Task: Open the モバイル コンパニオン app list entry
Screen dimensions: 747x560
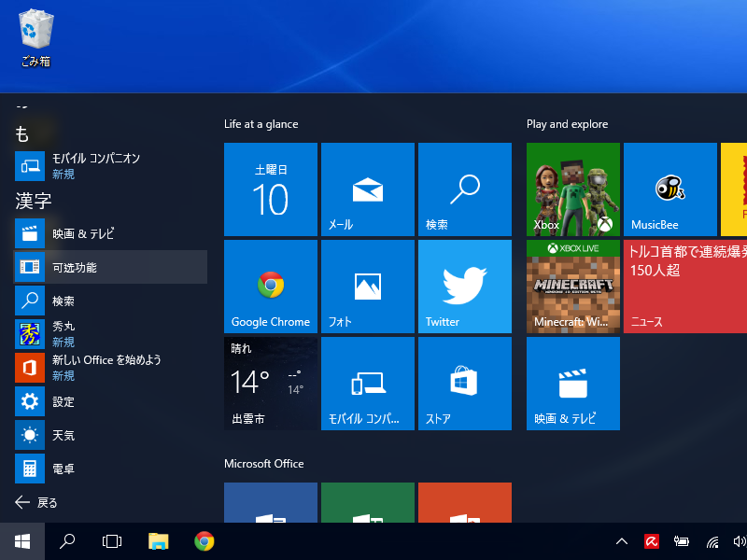Action: point(110,166)
